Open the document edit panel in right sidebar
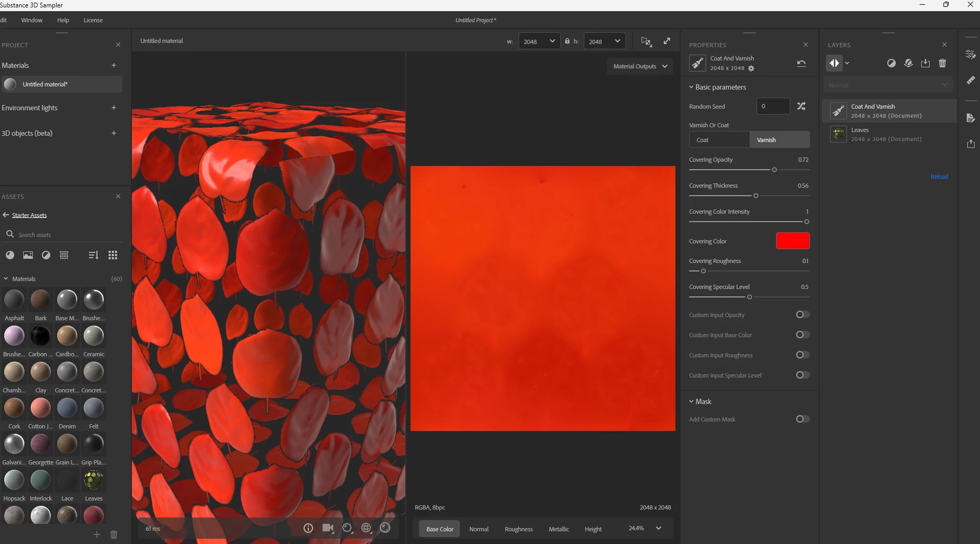The width and height of the screenshot is (980, 544). point(970,118)
